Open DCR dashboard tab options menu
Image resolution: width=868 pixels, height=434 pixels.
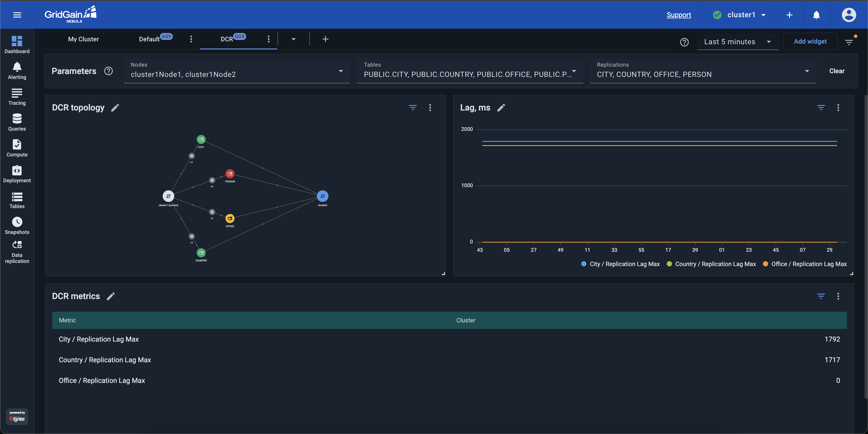tap(269, 39)
